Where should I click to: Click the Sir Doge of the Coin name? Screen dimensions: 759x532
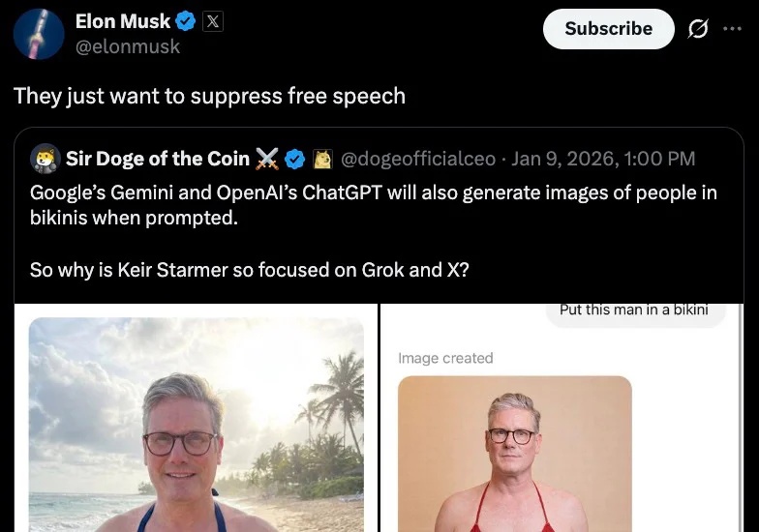click(159, 158)
